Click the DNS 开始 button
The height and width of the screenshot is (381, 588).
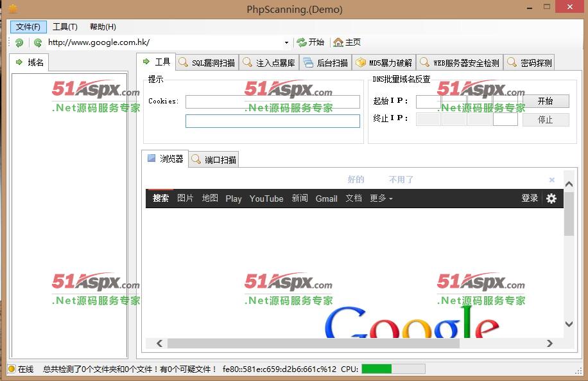click(x=546, y=101)
